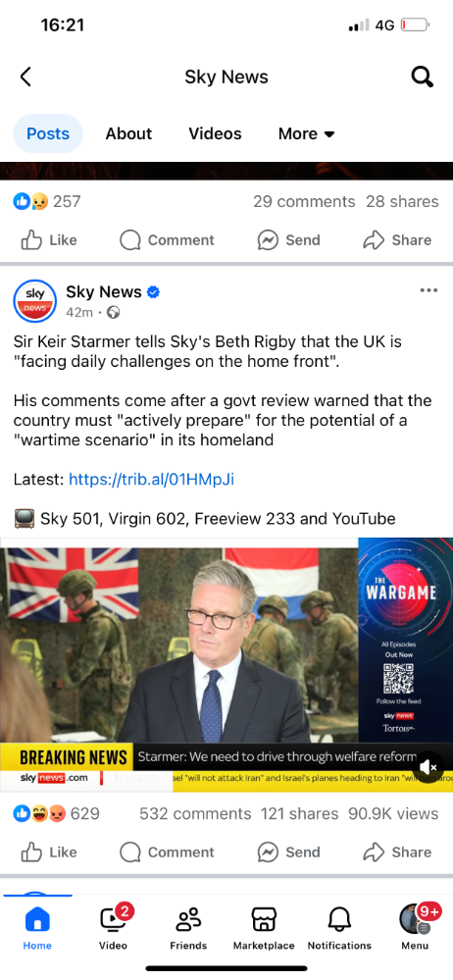Viewport: 453px width, 980px height.
Task: Open three-dot options on Sky News post
Action: (428, 290)
